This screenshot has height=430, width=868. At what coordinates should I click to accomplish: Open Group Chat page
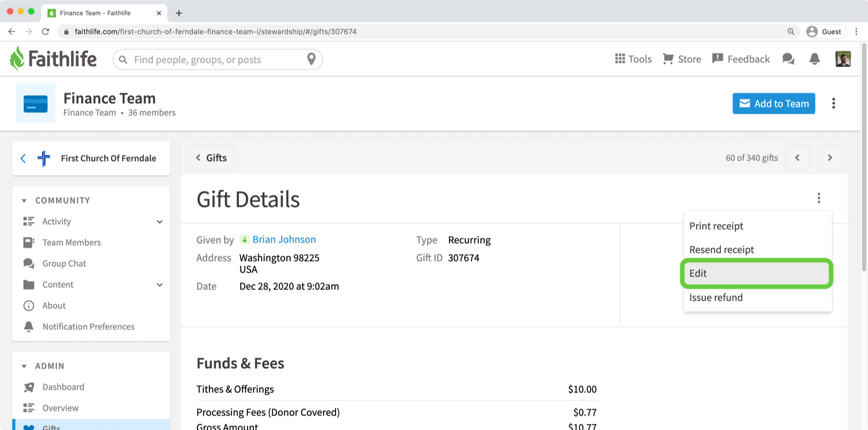pos(64,264)
